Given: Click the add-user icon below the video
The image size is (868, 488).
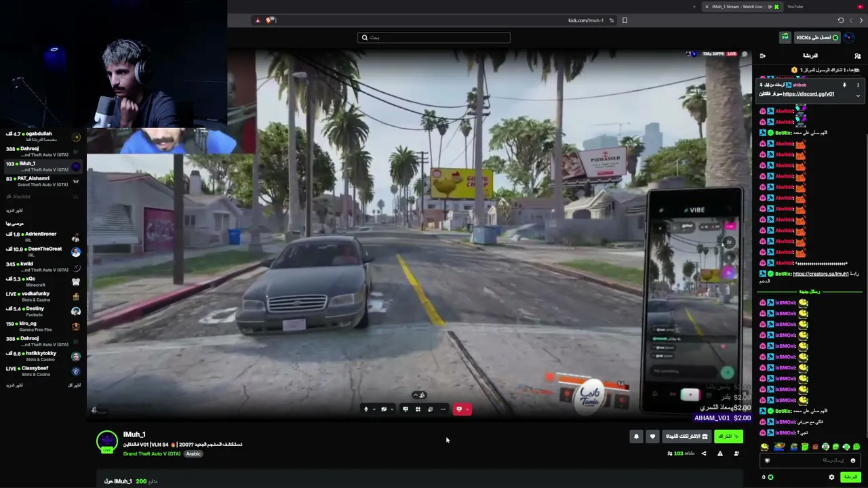Looking at the screenshot, I should click(736, 453).
